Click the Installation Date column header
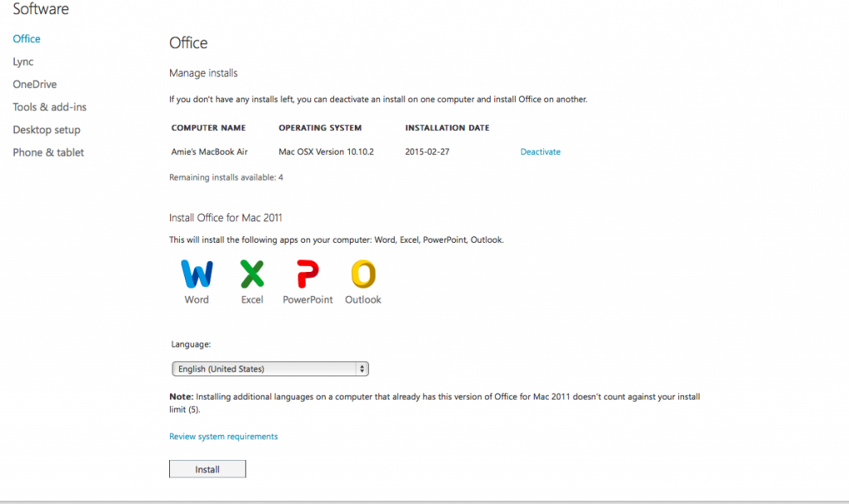The width and height of the screenshot is (849, 504). 447,128
